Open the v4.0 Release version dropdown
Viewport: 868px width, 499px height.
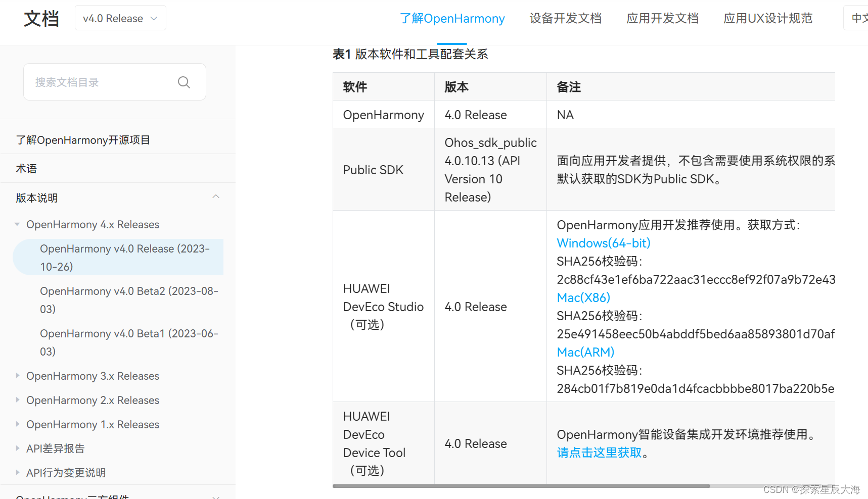click(120, 18)
